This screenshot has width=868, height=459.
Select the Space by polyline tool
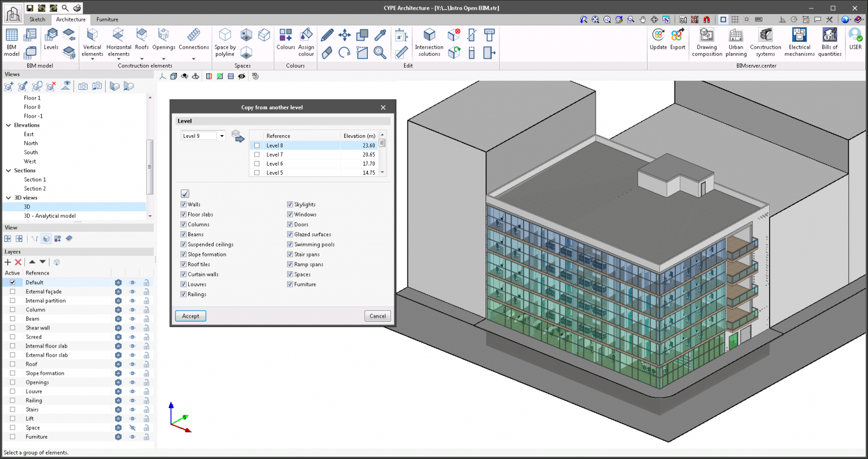(225, 42)
